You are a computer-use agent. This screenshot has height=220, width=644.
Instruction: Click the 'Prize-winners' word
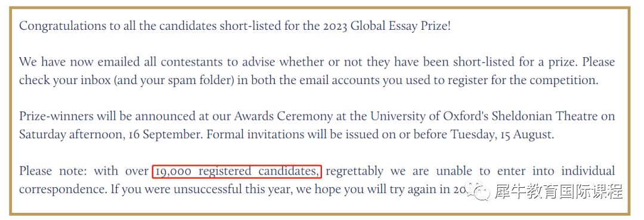56,117
